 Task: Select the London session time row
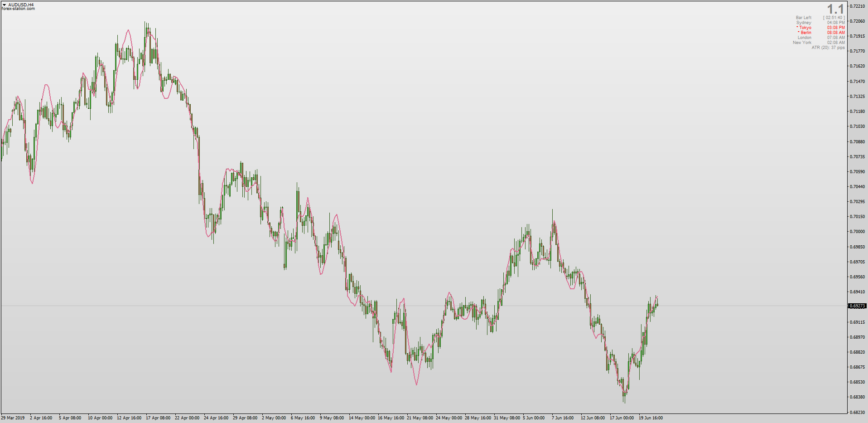tap(821, 38)
